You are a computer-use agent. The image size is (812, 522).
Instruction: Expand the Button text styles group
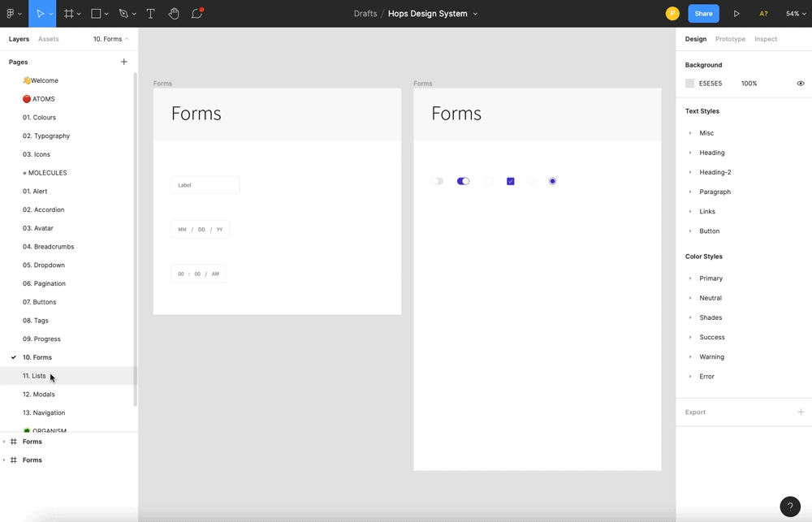click(690, 231)
